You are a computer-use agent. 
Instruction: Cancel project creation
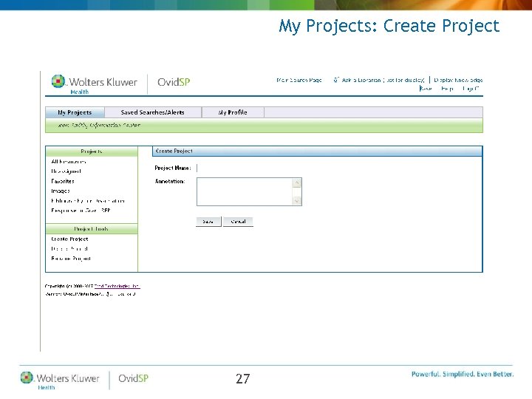tap(238, 222)
